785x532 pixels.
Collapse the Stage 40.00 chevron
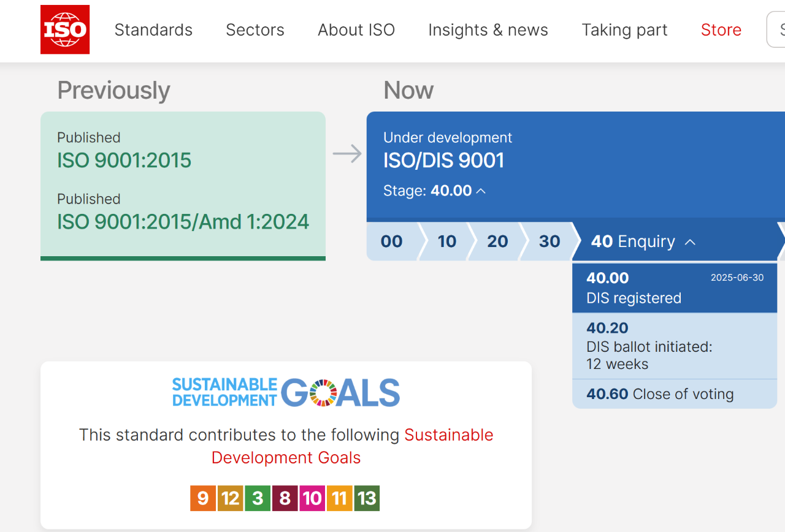click(481, 191)
